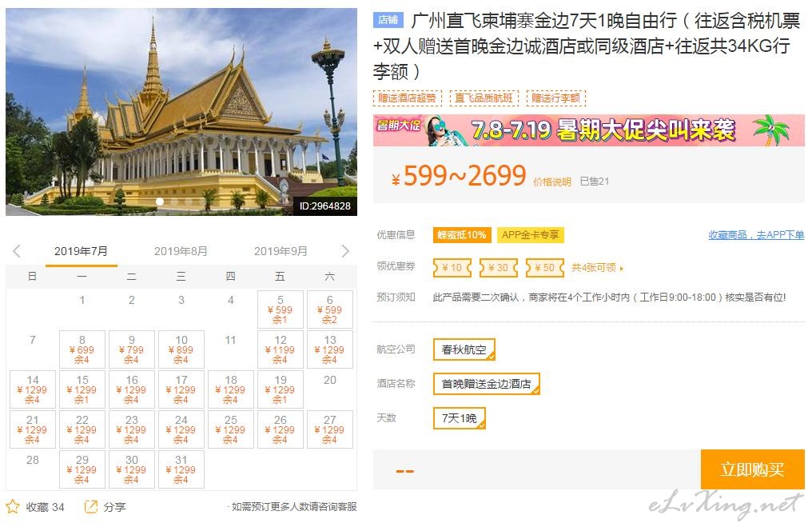
Task: Go to previous month with left arrow
Action: click(x=17, y=251)
